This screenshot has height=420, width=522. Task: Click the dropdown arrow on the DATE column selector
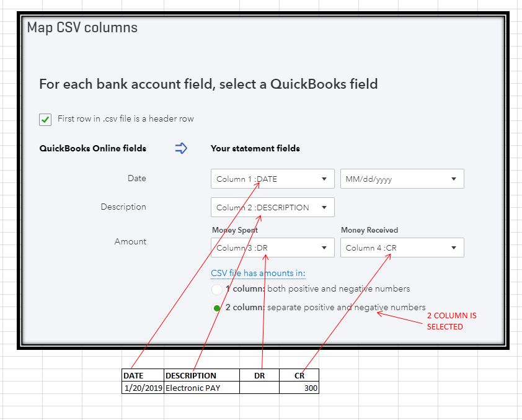coord(325,178)
